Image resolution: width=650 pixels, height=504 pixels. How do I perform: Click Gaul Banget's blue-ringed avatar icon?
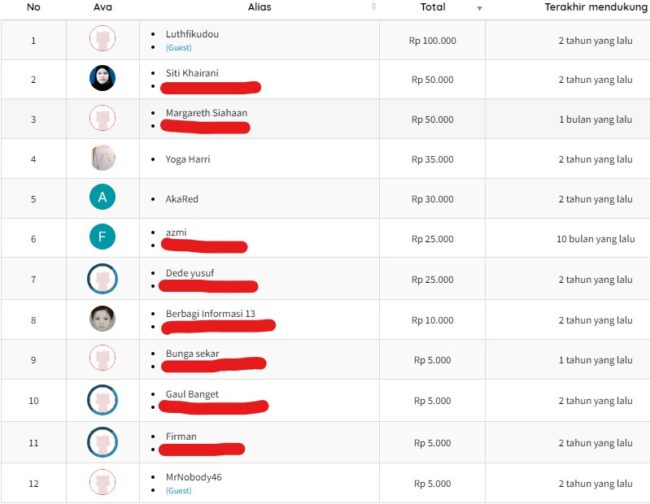(102, 400)
